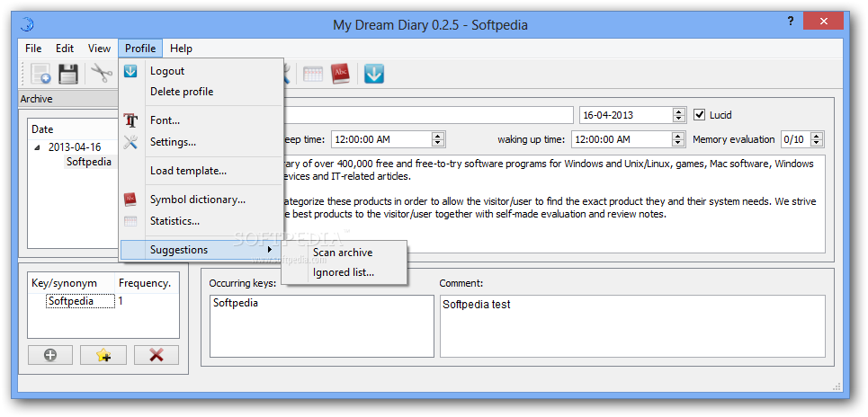Open statistics via toolbar calendar icon
Viewport: 868px width, 417px height.
click(313, 74)
